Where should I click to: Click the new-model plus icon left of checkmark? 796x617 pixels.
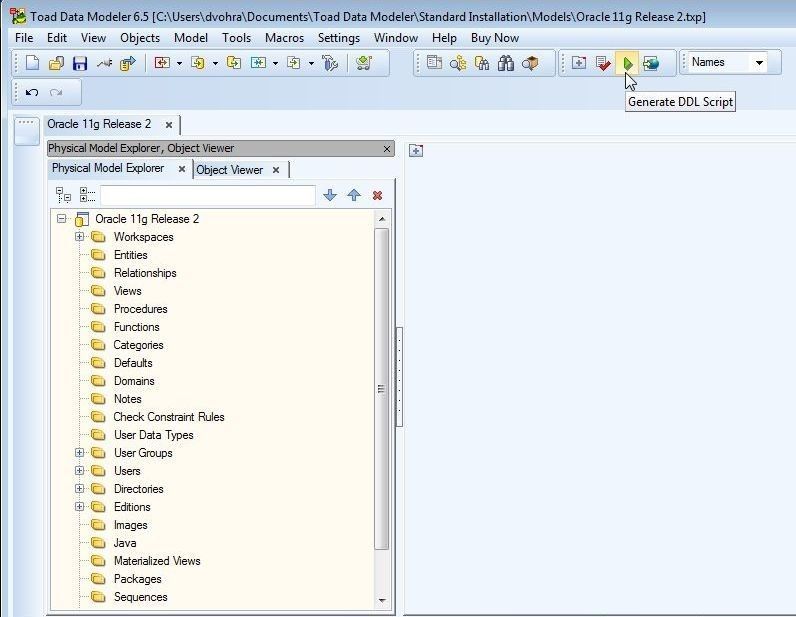[579, 63]
